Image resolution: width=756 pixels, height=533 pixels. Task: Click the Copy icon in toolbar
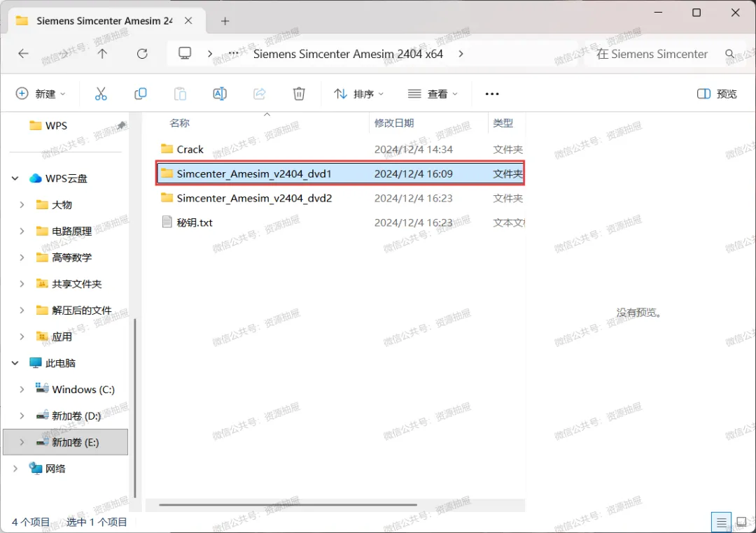pyautogui.click(x=140, y=94)
